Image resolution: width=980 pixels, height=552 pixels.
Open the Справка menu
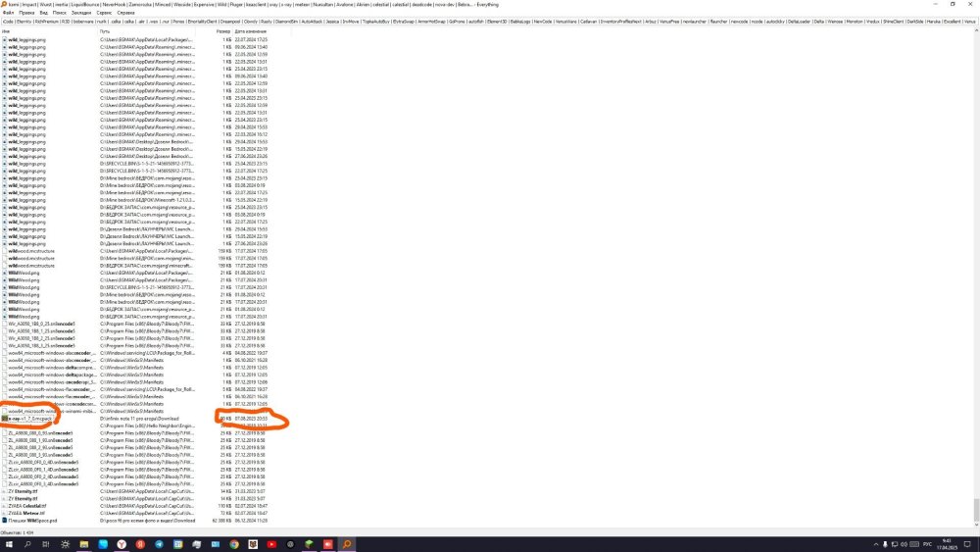coord(125,13)
